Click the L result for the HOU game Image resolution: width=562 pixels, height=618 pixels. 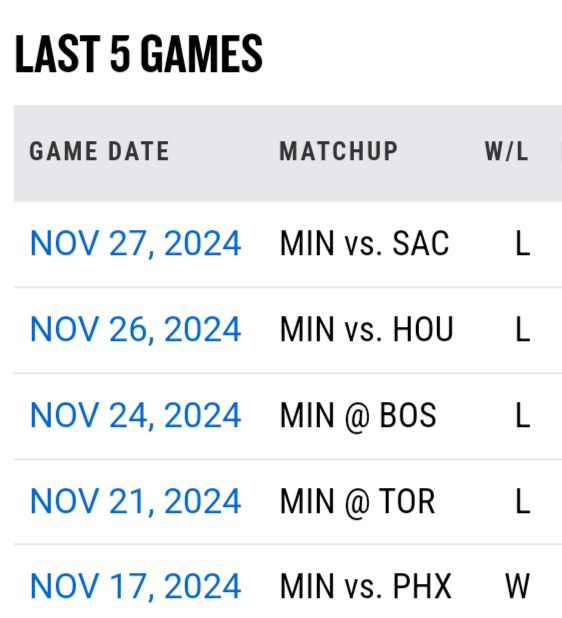click(523, 329)
